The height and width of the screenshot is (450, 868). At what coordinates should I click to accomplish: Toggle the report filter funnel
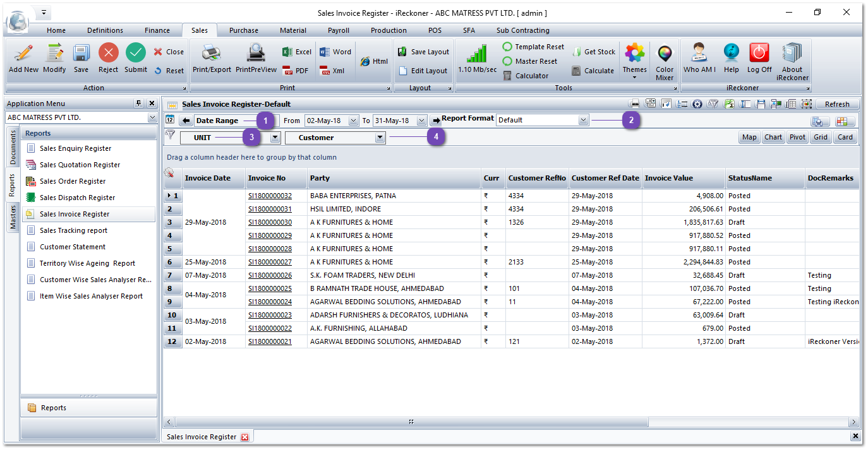[x=170, y=136]
